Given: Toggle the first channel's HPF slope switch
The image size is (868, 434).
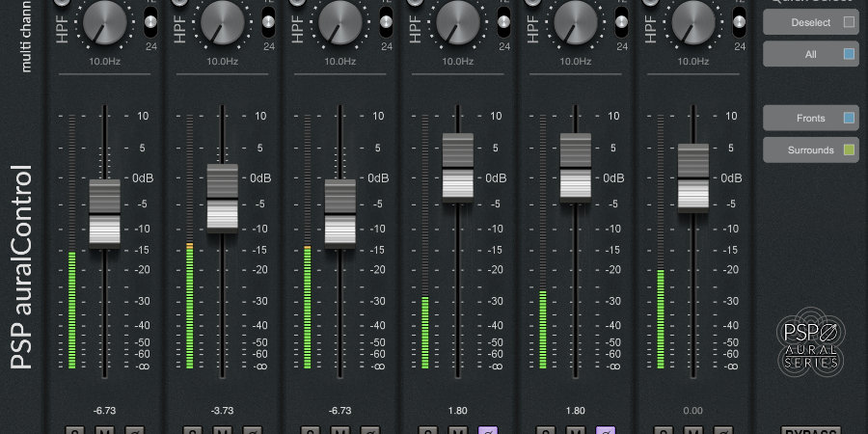Looking at the screenshot, I should (150, 22).
